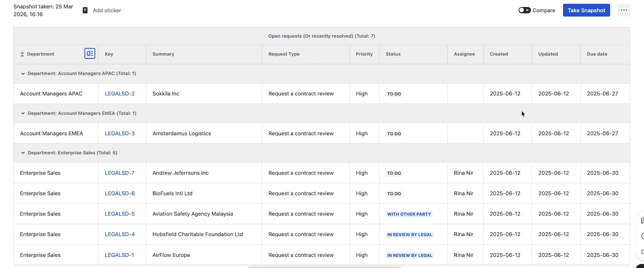This screenshot has width=644, height=268.
Task: Select Aviation Safety Agency Malaysia cell
Action: pos(204,214)
